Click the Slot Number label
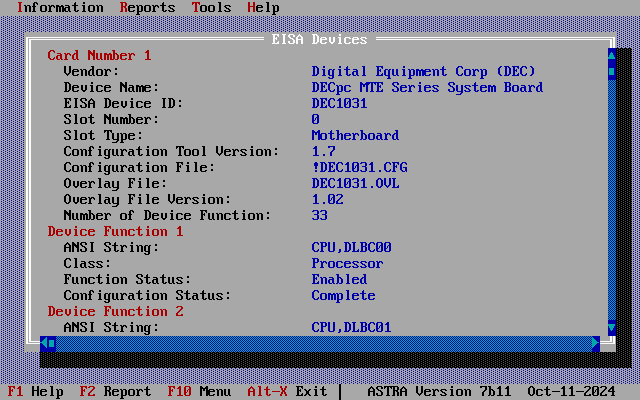 click(x=111, y=119)
